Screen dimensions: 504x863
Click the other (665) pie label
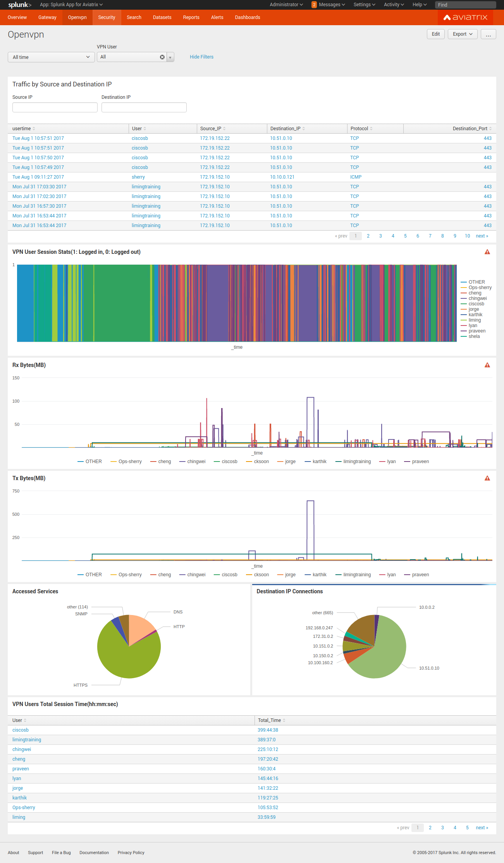pyautogui.click(x=323, y=613)
